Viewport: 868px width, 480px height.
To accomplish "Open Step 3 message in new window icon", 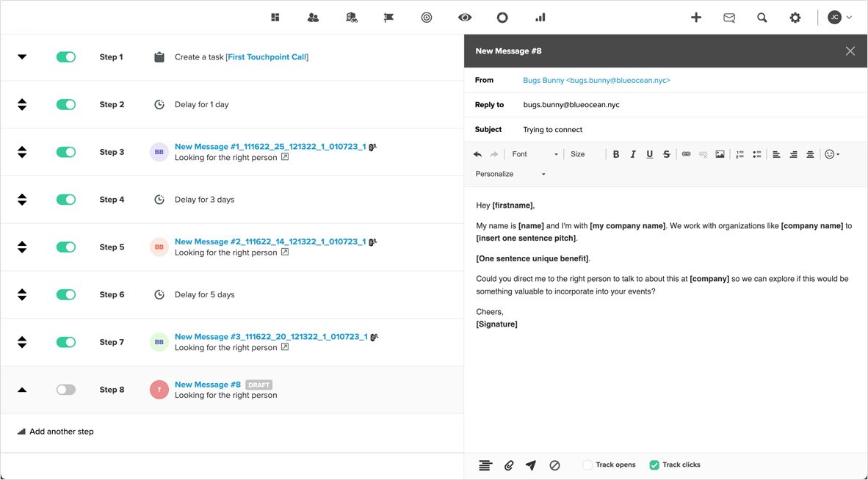I will [x=284, y=157].
